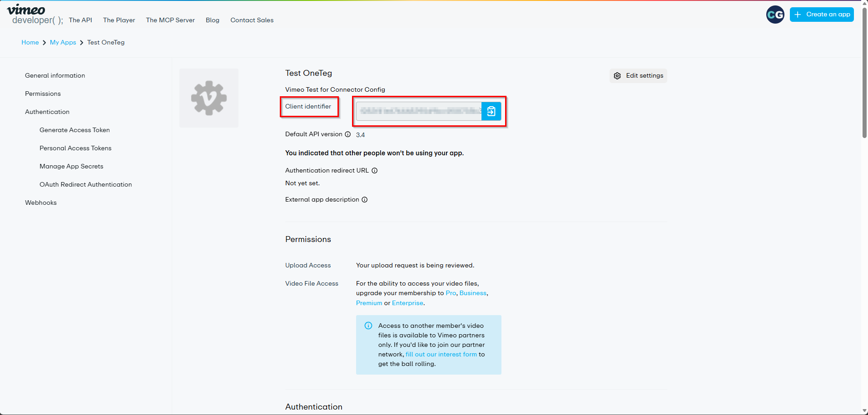
Task: Click the vertical page scrollbar
Action: 864,72
